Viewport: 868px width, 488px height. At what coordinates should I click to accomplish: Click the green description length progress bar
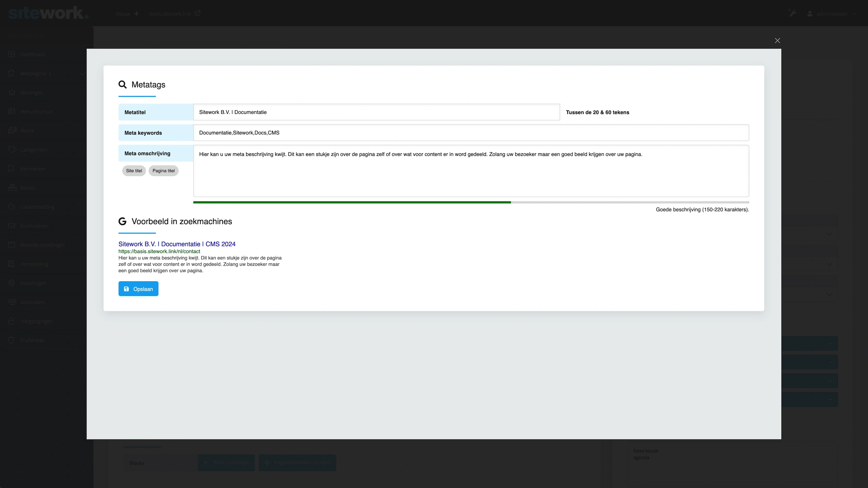(x=351, y=202)
